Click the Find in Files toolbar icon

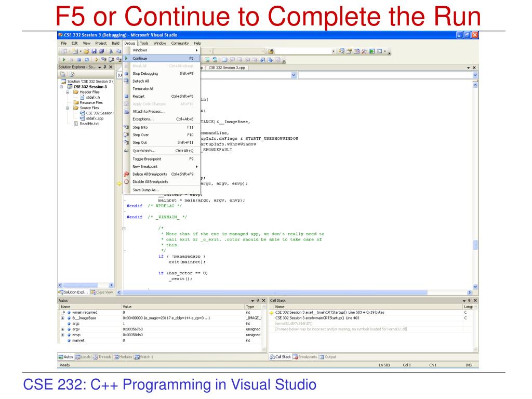271,51
